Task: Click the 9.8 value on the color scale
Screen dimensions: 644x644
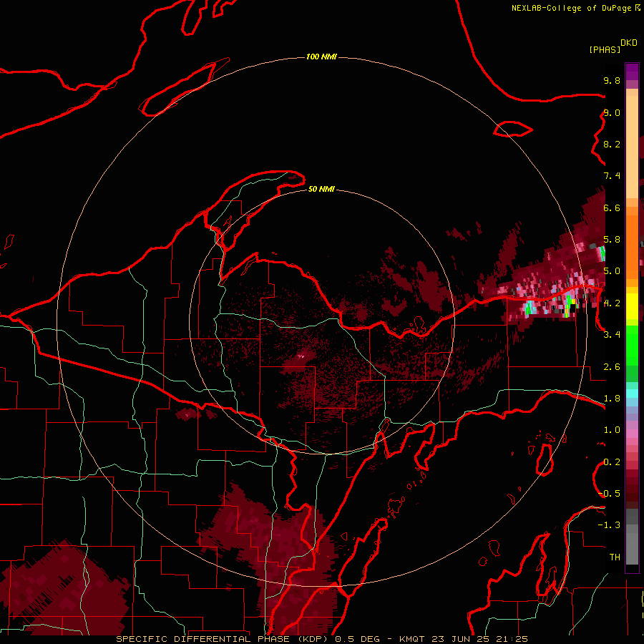Action: click(612, 80)
